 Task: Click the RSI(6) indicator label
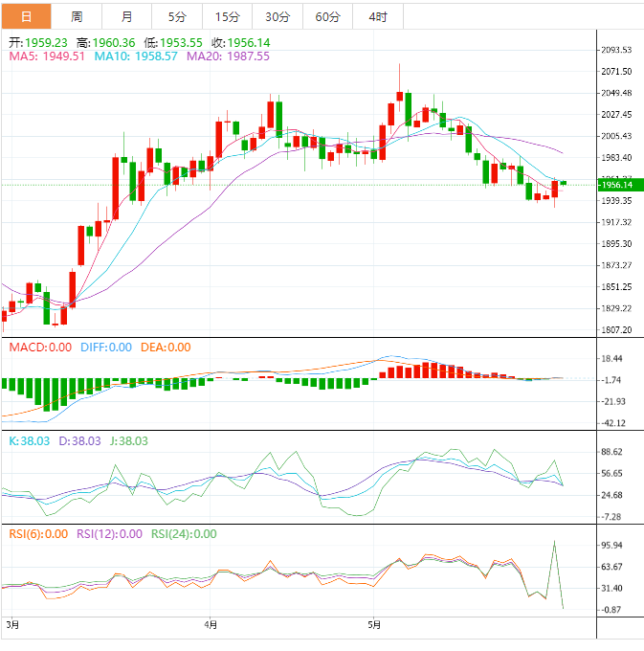(x=38, y=534)
